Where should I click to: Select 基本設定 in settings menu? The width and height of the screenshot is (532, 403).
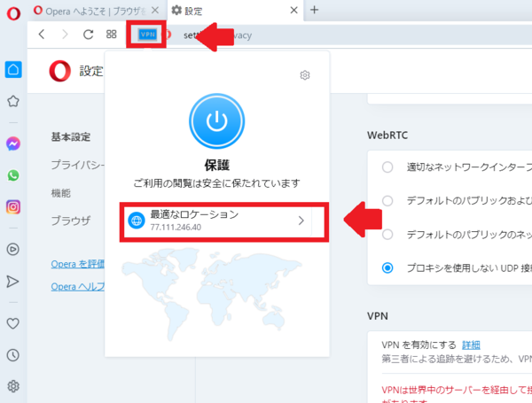(x=71, y=137)
